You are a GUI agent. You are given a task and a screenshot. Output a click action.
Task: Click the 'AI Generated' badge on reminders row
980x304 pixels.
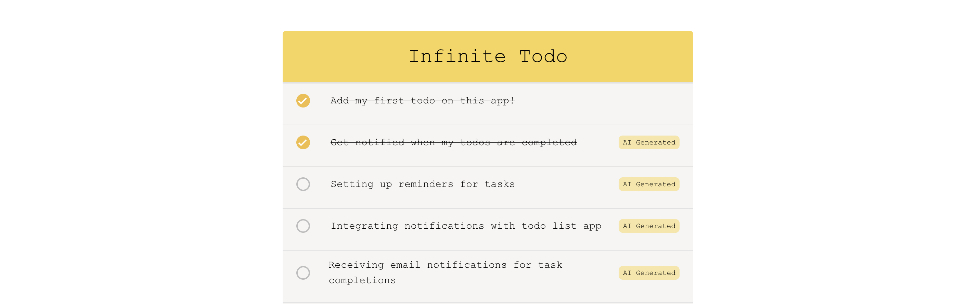(648, 184)
